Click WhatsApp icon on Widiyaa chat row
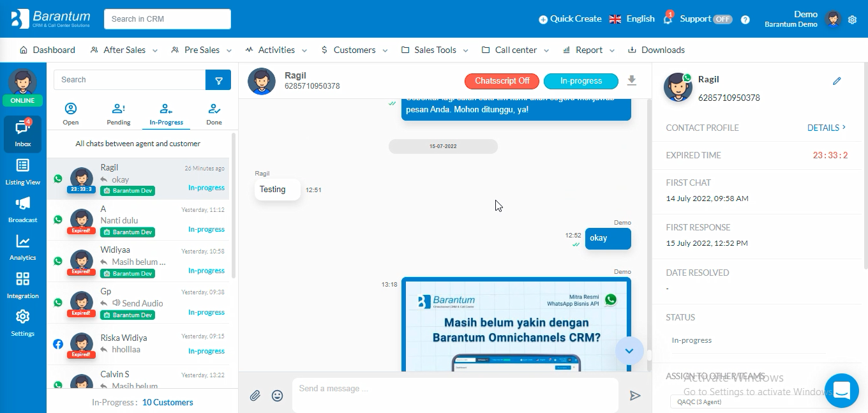 pyautogui.click(x=58, y=261)
